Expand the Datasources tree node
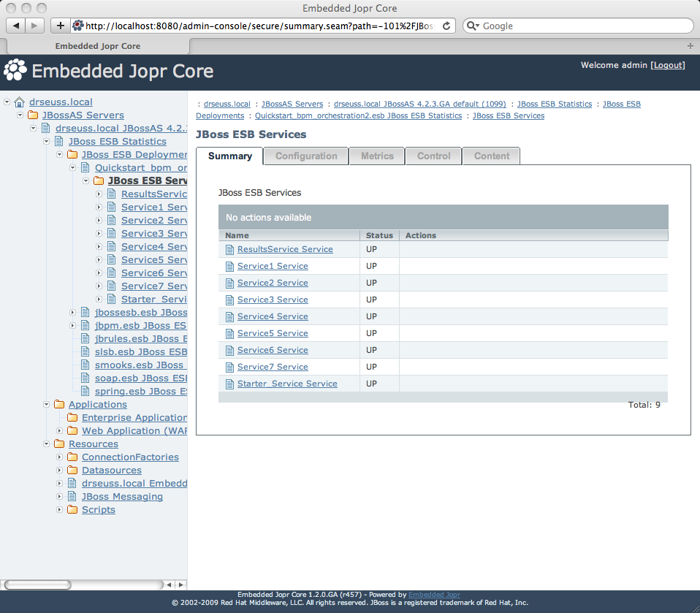Screen dimensions: 700x613 click(x=59, y=470)
